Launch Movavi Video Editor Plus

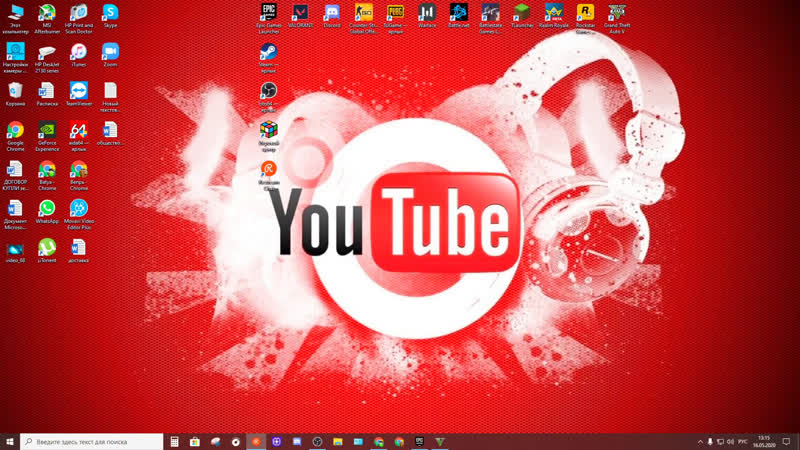coord(79,214)
